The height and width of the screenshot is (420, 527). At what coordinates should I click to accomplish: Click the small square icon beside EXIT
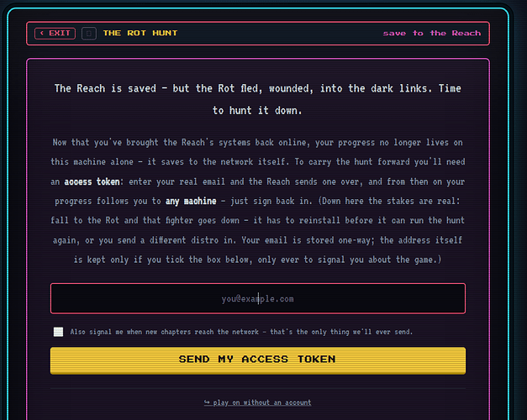(x=89, y=34)
